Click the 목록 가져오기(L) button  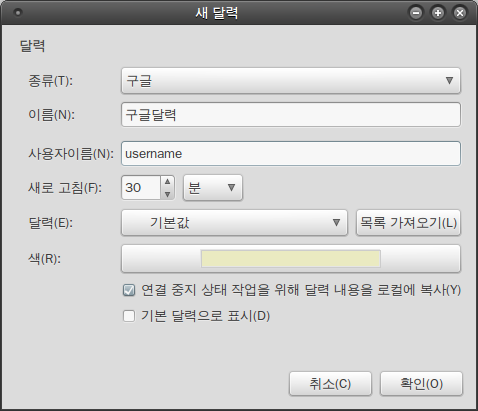tap(408, 223)
